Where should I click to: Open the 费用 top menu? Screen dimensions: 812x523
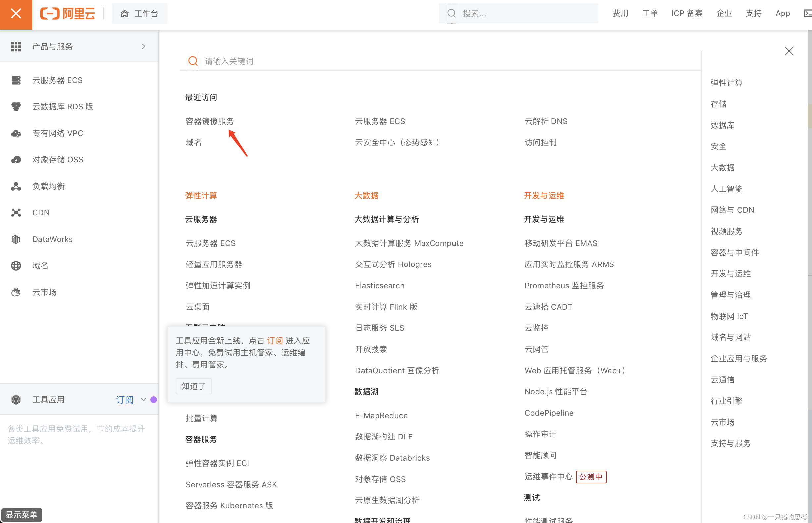(620, 14)
